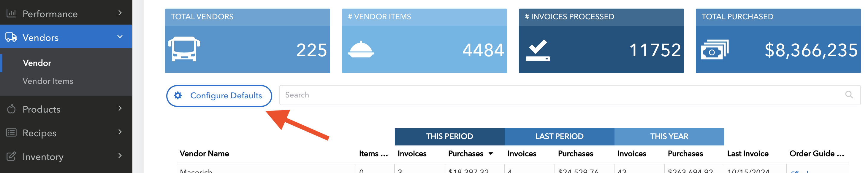The image size is (868, 173).
Task: Select the LAST PERIOD header tab
Action: [559, 137]
